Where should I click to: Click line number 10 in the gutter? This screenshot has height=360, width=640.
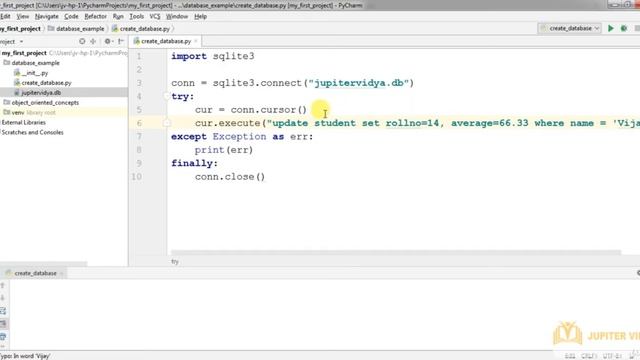[136, 177]
